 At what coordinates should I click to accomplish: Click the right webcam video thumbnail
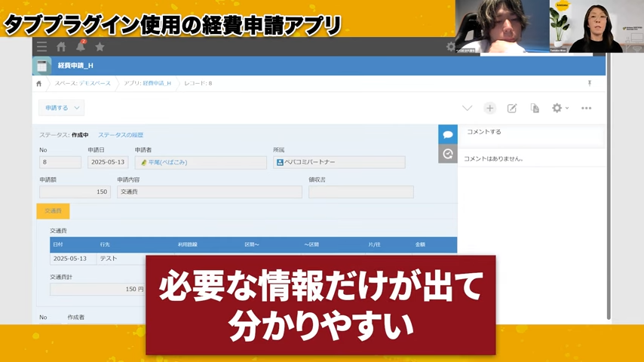click(x=596, y=26)
